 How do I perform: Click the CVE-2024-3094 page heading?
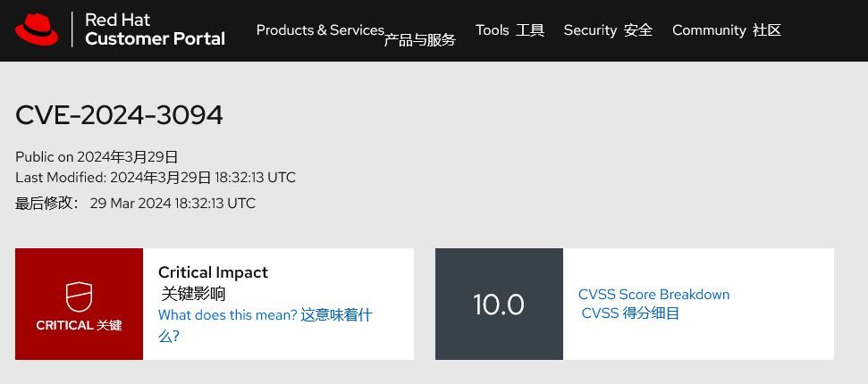point(119,115)
